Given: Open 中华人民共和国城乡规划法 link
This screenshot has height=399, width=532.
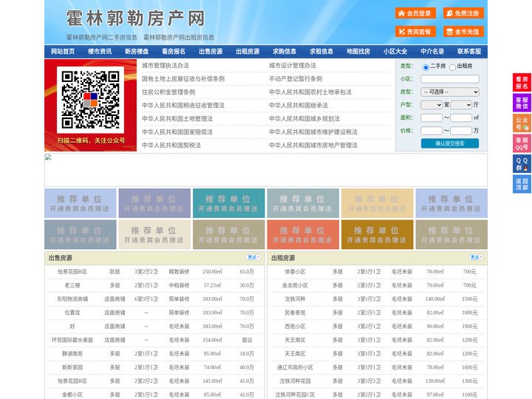Looking at the screenshot, I should tap(304, 118).
